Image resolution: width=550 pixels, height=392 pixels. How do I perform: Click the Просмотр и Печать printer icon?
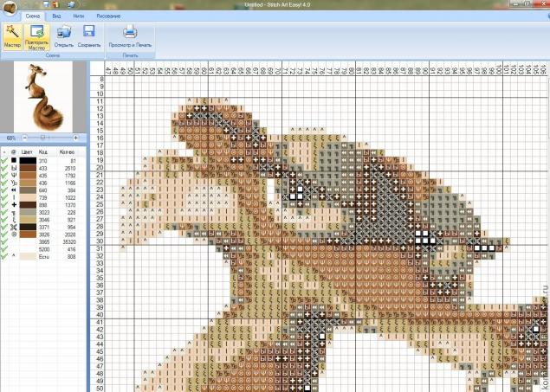coord(130,31)
